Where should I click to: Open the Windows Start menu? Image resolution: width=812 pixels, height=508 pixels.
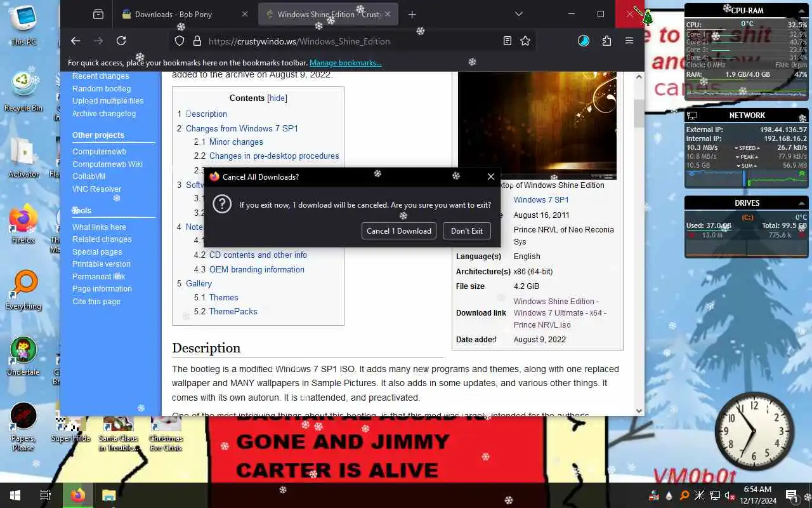[15, 495]
